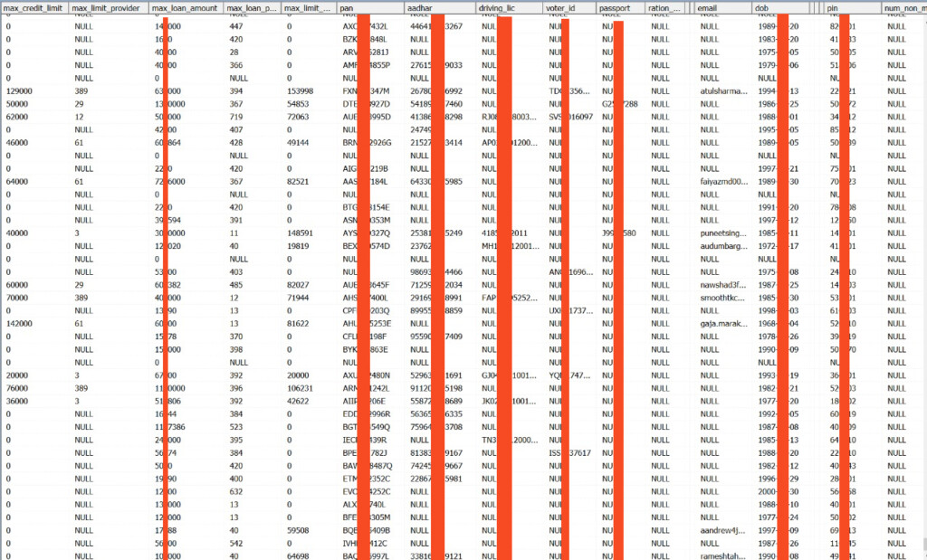
Task: Select the 46000 credit limit cell
Action: (x=17, y=143)
